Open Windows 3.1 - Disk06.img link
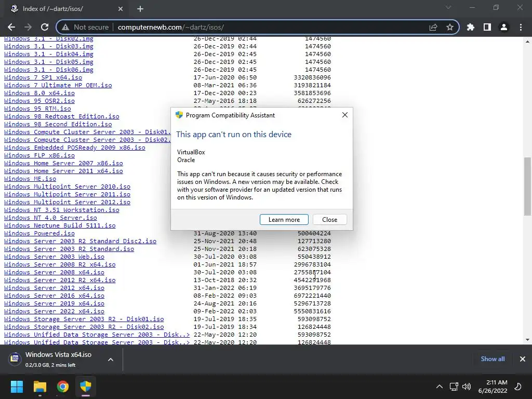This screenshot has height=399, width=532. tap(48, 70)
